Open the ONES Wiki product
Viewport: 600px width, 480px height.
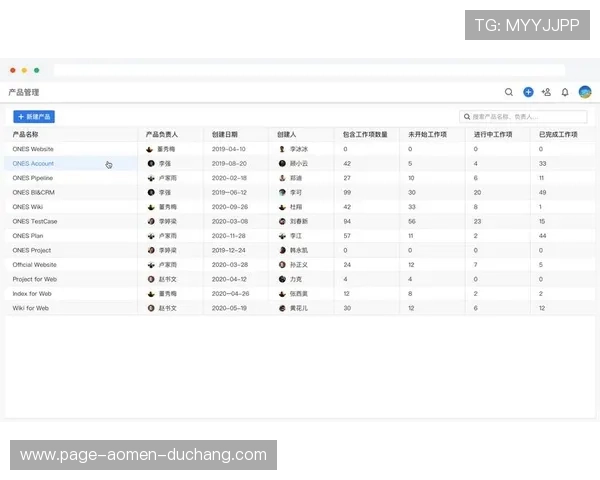(28, 207)
